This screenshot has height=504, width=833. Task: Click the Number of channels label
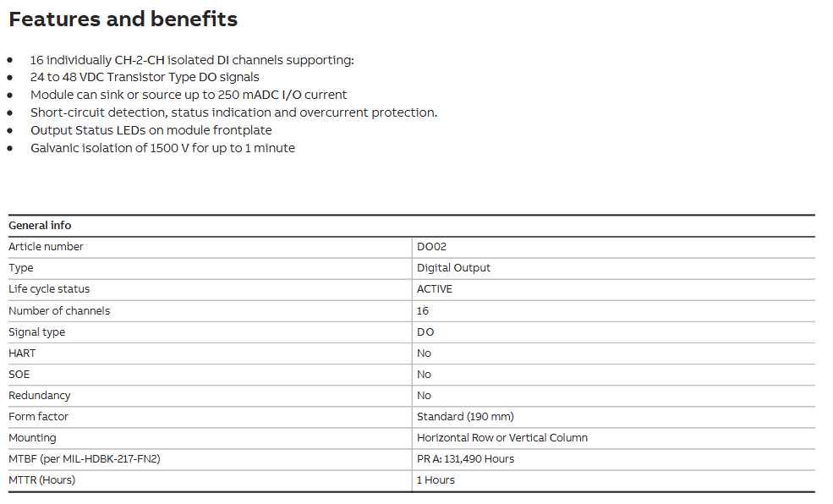pos(59,311)
